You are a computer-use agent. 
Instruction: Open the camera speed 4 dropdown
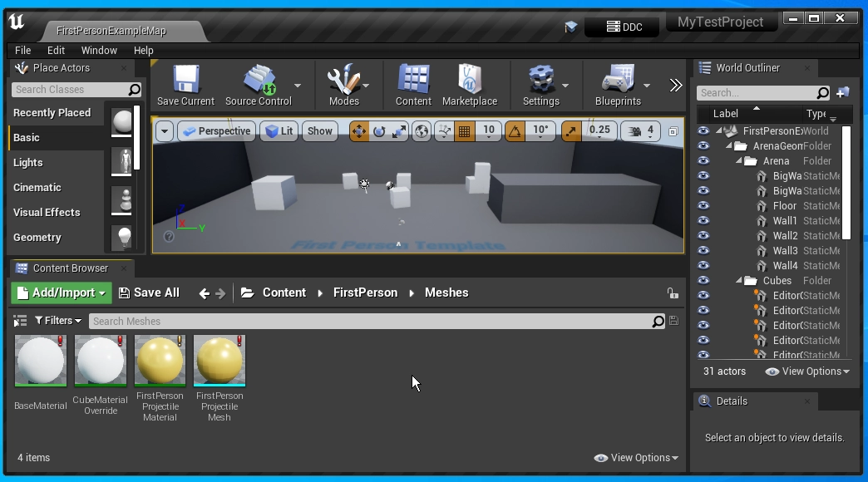coord(641,131)
